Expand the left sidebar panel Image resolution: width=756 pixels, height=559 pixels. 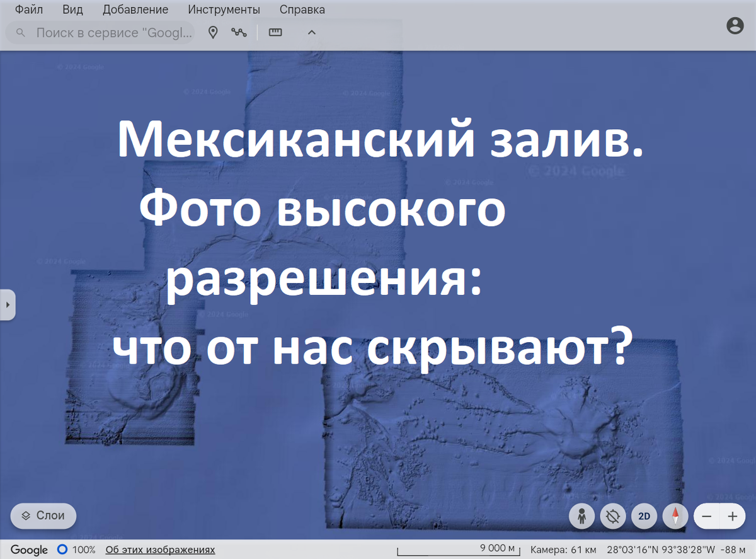coord(8,304)
